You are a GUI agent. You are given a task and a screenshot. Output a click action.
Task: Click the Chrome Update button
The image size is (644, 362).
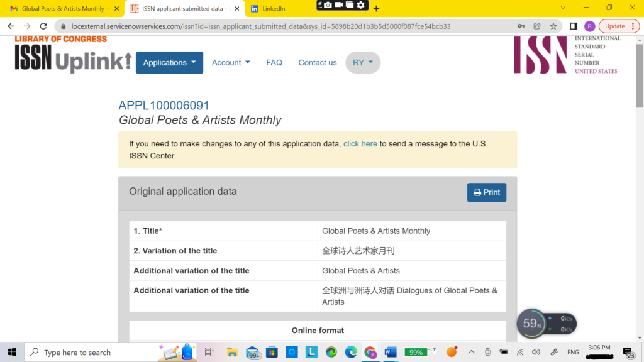tap(615, 26)
